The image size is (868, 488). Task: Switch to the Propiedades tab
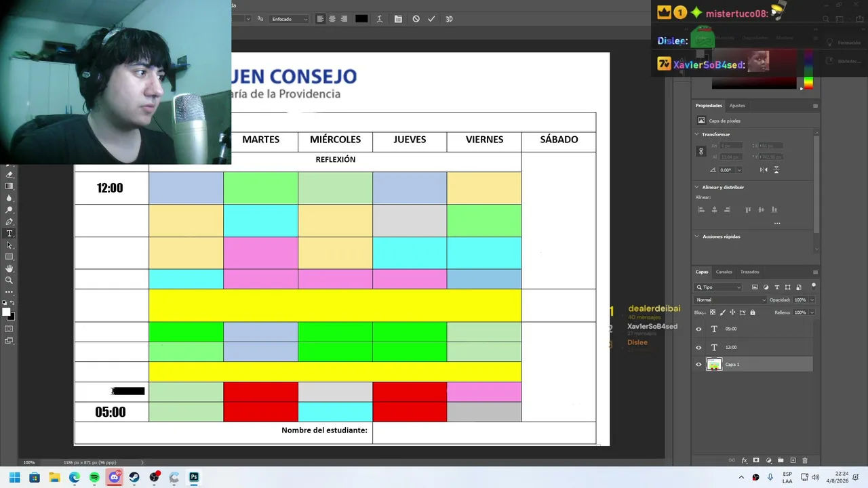coord(709,106)
